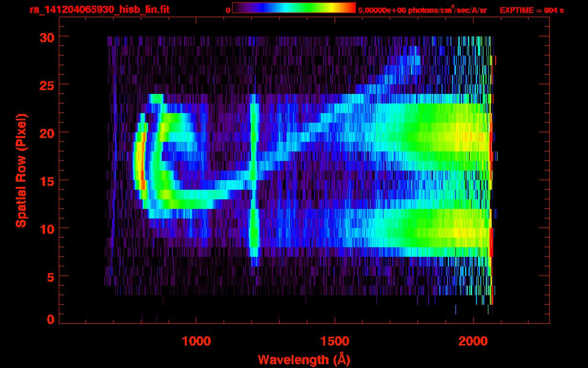Click the rainbow color scale bar
Screen dimensions: 588x368
tap(294, 8)
